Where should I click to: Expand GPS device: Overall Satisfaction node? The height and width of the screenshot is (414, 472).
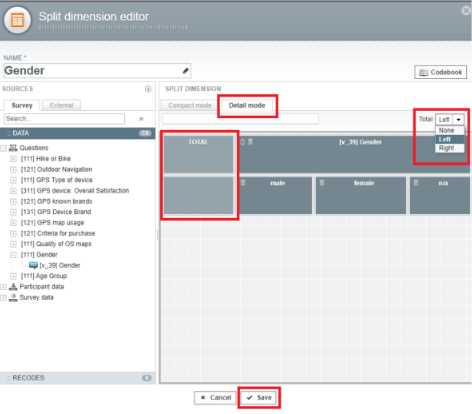13,191
